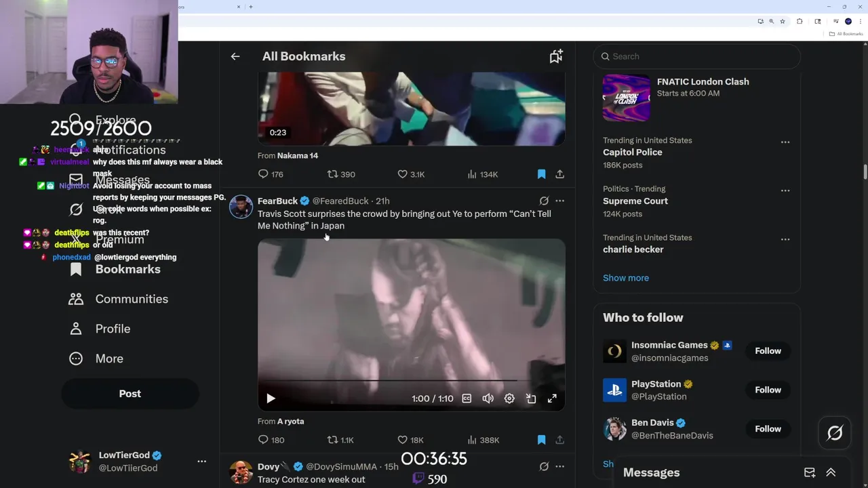This screenshot has width=868, height=488.
Task: Open the bookmark folders icon beside All Bookmarks
Action: (x=556, y=56)
